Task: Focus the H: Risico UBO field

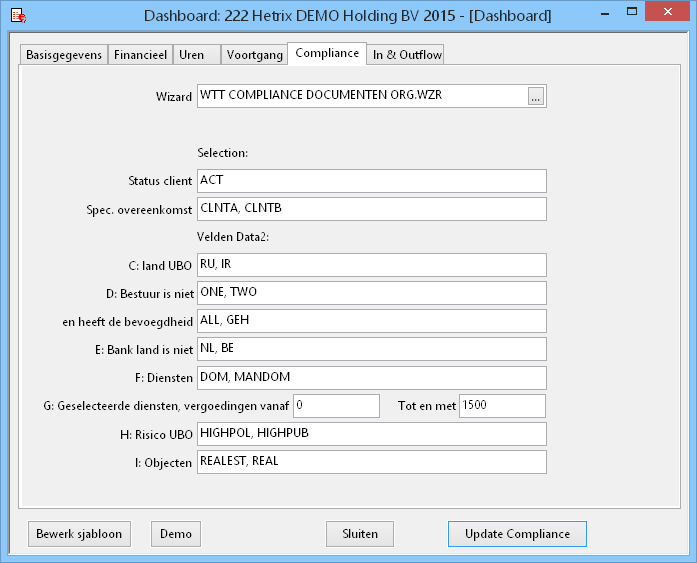Action: point(372,434)
